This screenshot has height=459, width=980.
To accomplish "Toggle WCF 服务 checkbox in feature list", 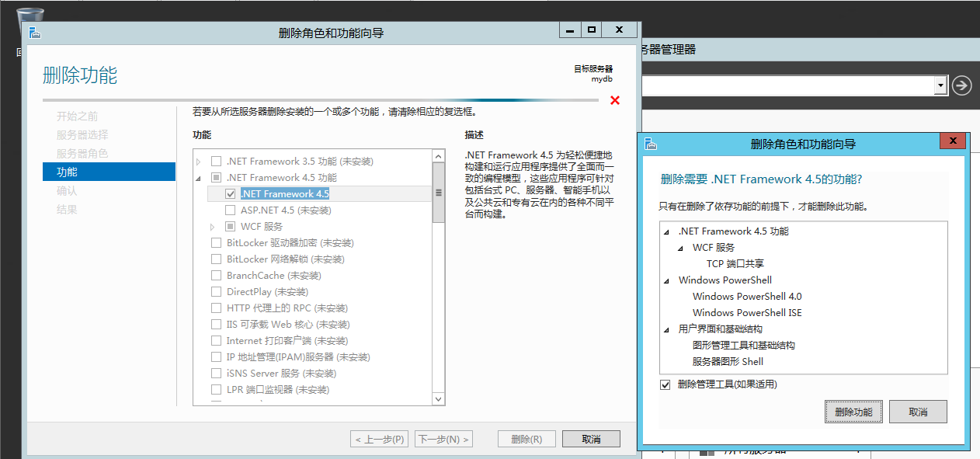I will coord(231,227).
